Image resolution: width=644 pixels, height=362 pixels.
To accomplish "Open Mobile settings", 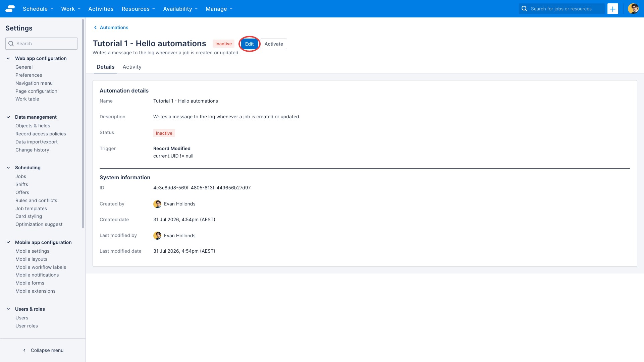I will click(32, 251).
